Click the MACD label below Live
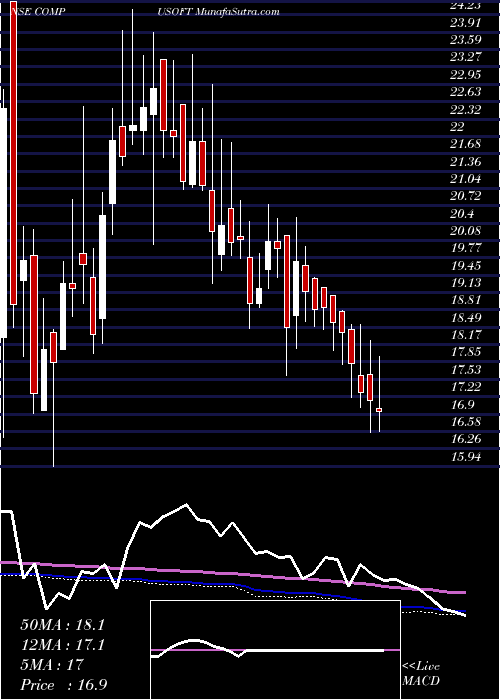The image size is (500, 700). pos(421,681)
